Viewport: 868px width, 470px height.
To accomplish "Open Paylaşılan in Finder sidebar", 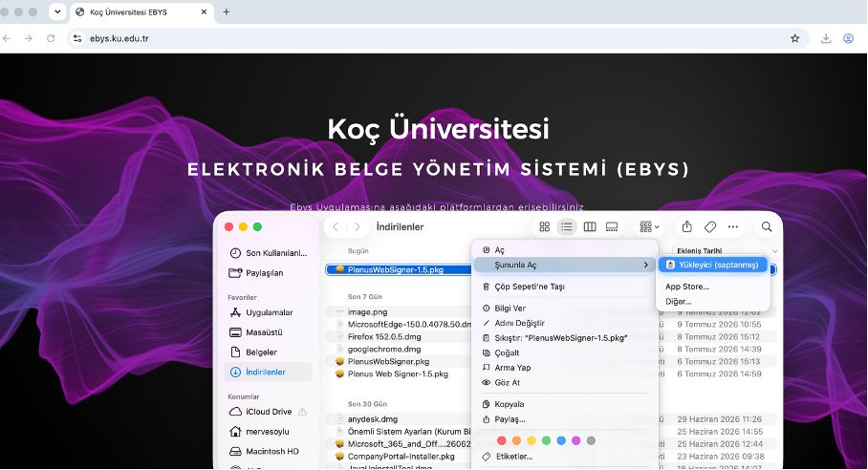I will coord(269,272).
